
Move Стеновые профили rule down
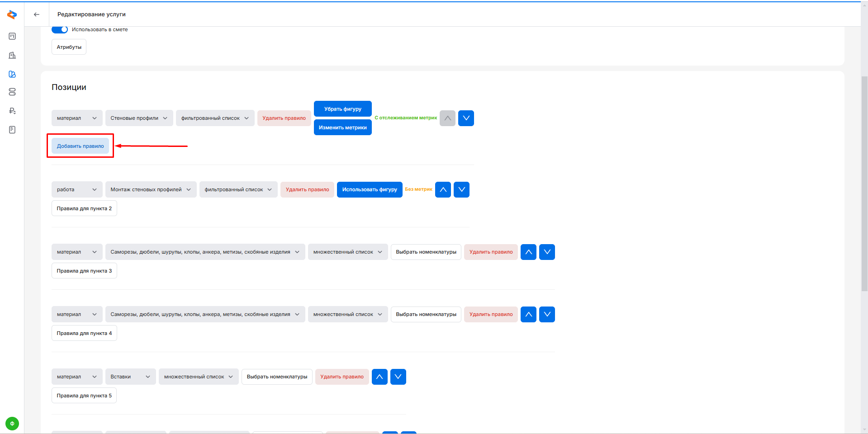466,118
